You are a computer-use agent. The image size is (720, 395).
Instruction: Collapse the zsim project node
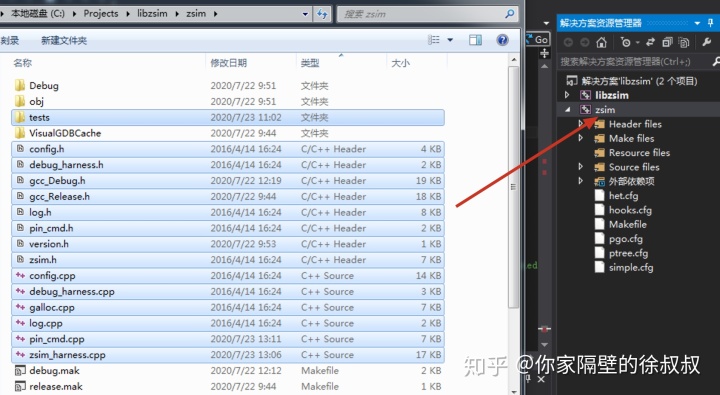coord(568,109)
